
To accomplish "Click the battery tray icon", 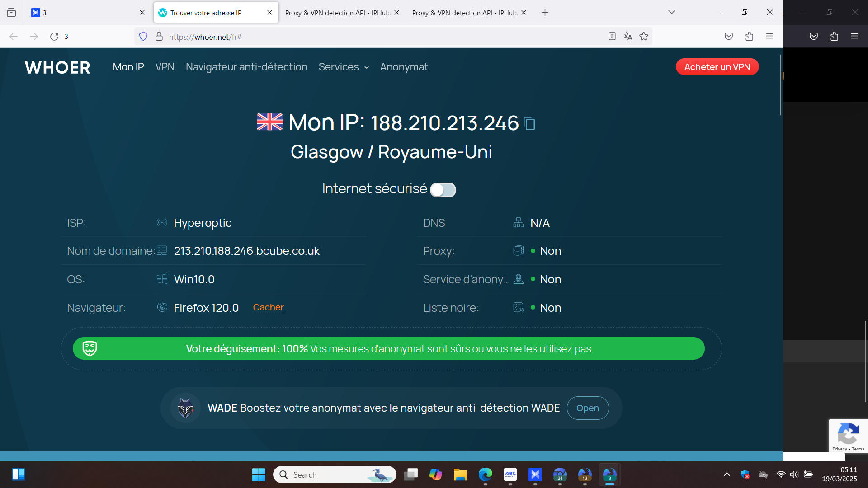I will (808, 474).
